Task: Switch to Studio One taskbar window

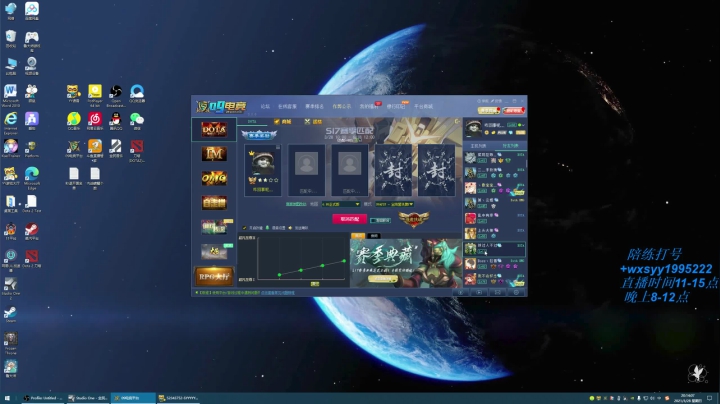Action: tap(88, 398)
